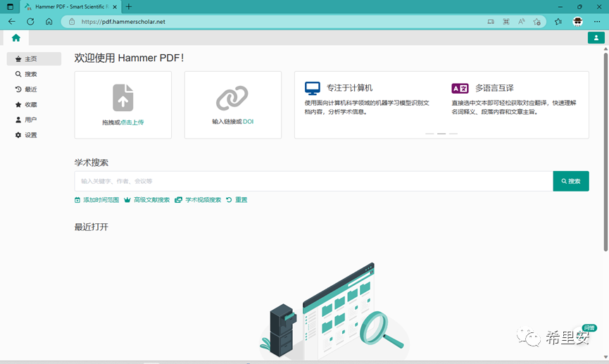Image resolution: width=609 pixels, height=364 pixels.
Task: Open the 最近 recent sidebar item
Action: coord(26,89)
